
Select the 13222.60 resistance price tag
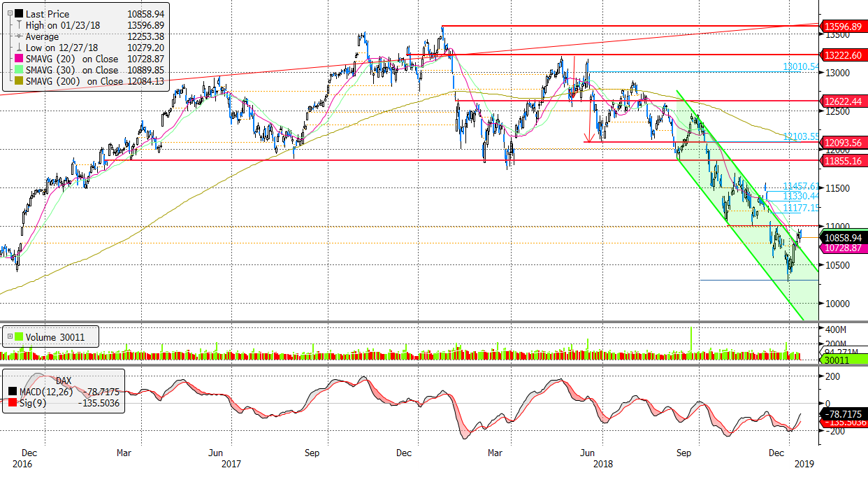coord(844,55)
